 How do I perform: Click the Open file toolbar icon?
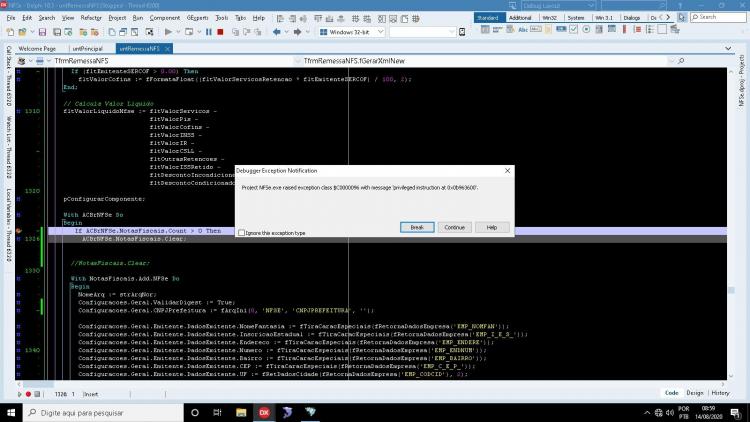(x=22, y=32)
